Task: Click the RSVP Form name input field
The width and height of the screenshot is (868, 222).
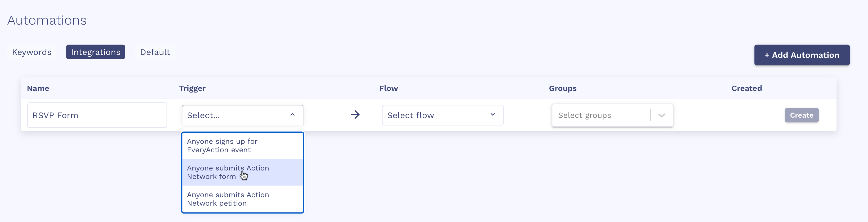Action: coord(97,115)
